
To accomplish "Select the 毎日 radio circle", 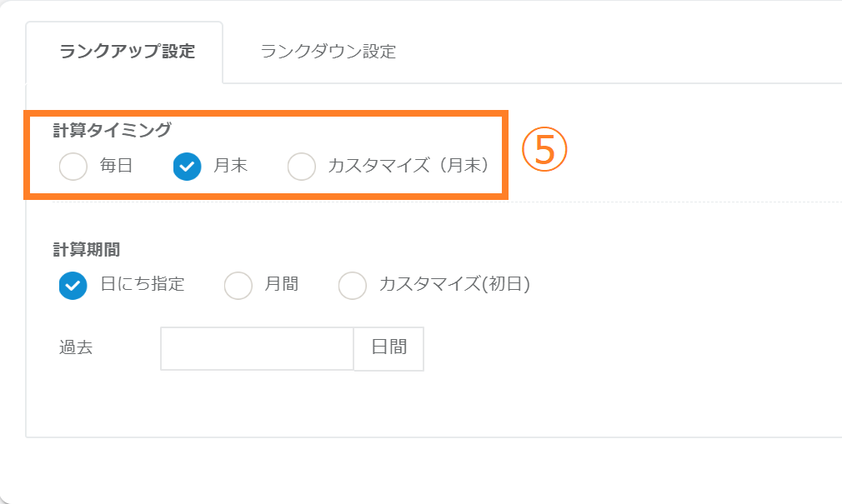I will click(73, 167).
